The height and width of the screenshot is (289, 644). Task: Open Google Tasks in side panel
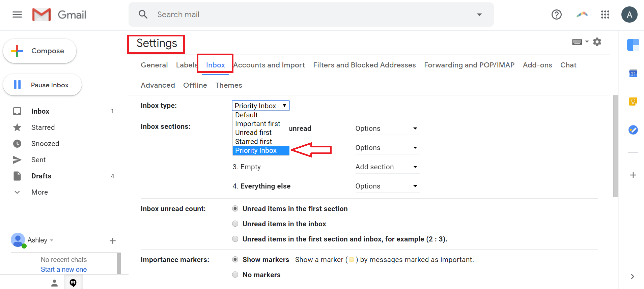click(633, 130)
